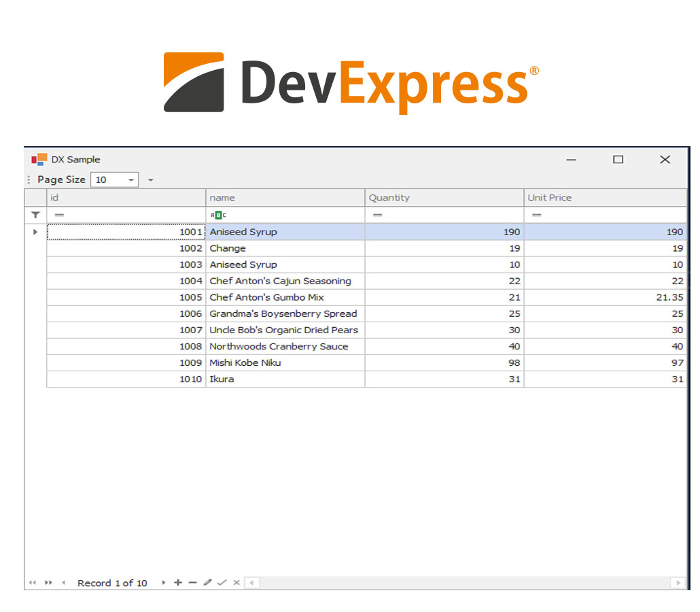This screenshot has width=700, height=612.
Task: Go to previous page in navigator
Action: click(x=48, y=583)
